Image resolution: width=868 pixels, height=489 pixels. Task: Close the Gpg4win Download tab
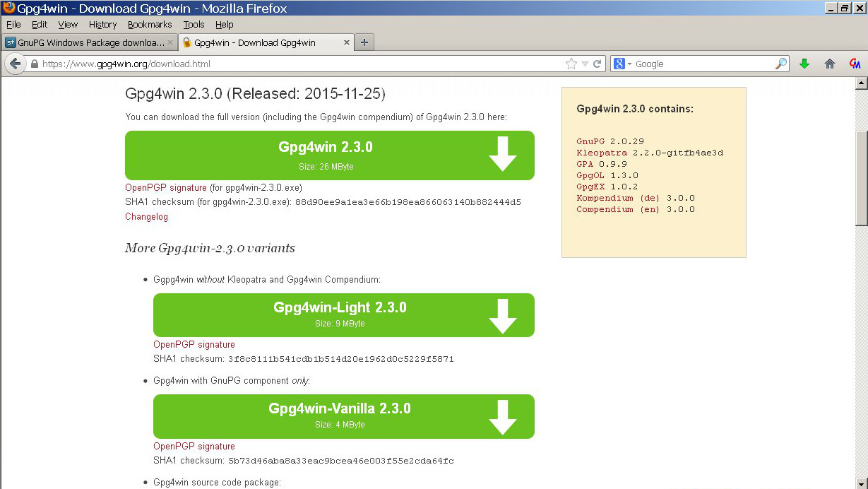click(347, 42)
